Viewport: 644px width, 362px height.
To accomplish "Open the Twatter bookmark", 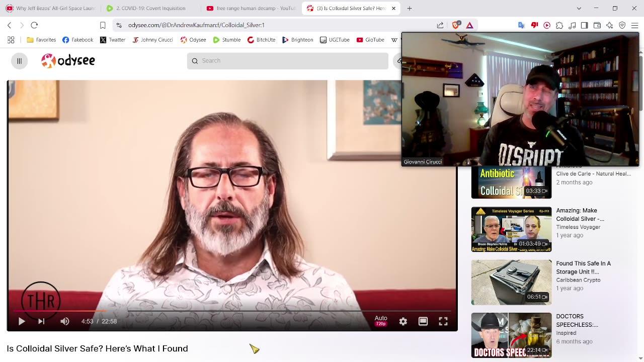I will click(113, 40).
